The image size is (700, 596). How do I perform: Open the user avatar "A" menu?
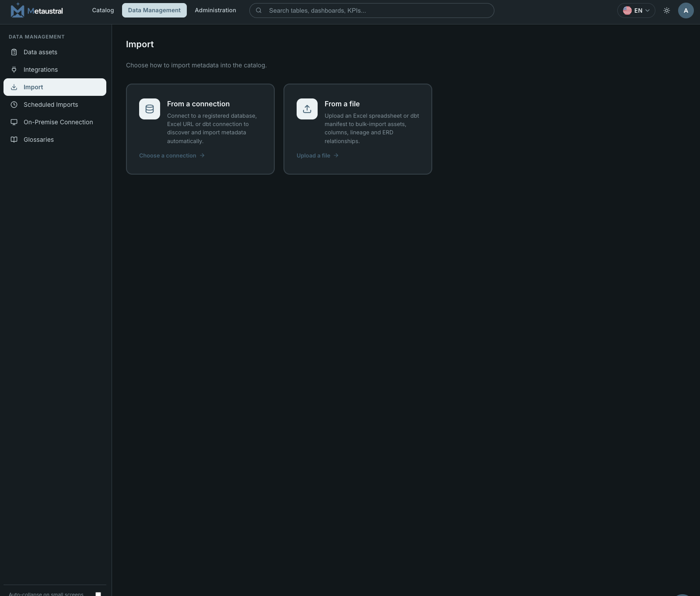click(686, 11)
